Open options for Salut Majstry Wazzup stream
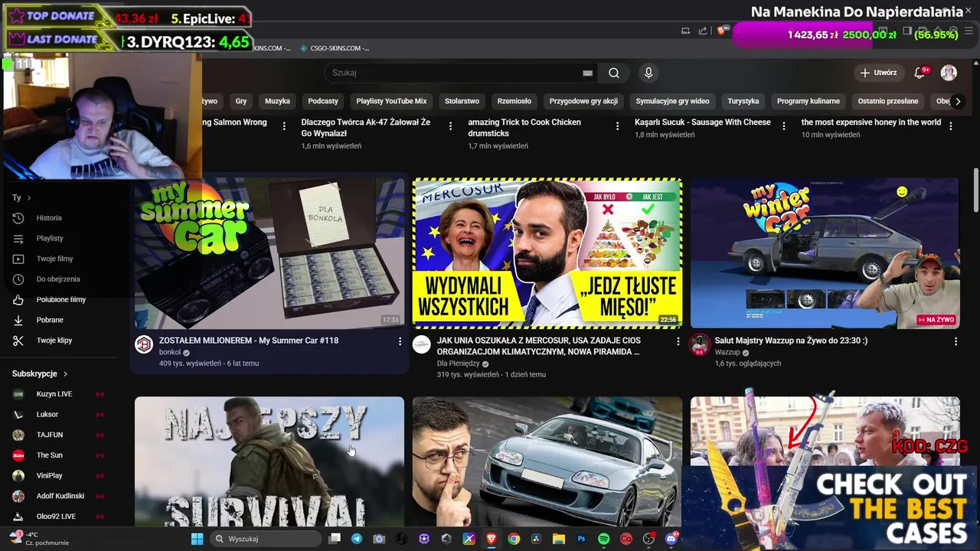 (955, 341)
